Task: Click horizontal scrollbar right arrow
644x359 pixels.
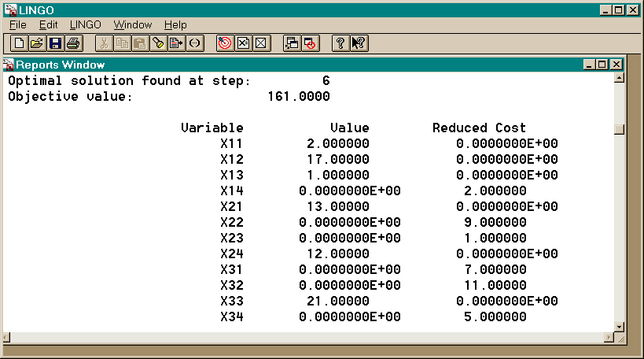Action: (x=609, y=338)
